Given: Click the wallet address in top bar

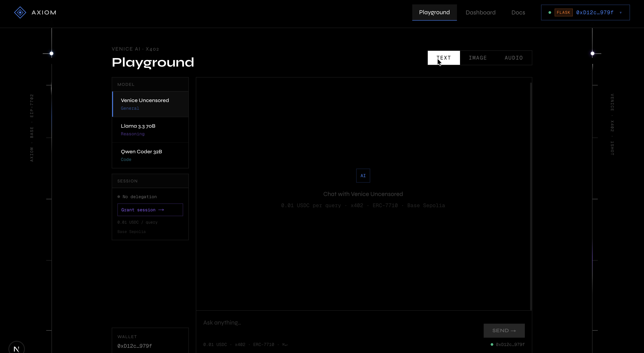Looking at the screenshot, I should 595,12.
